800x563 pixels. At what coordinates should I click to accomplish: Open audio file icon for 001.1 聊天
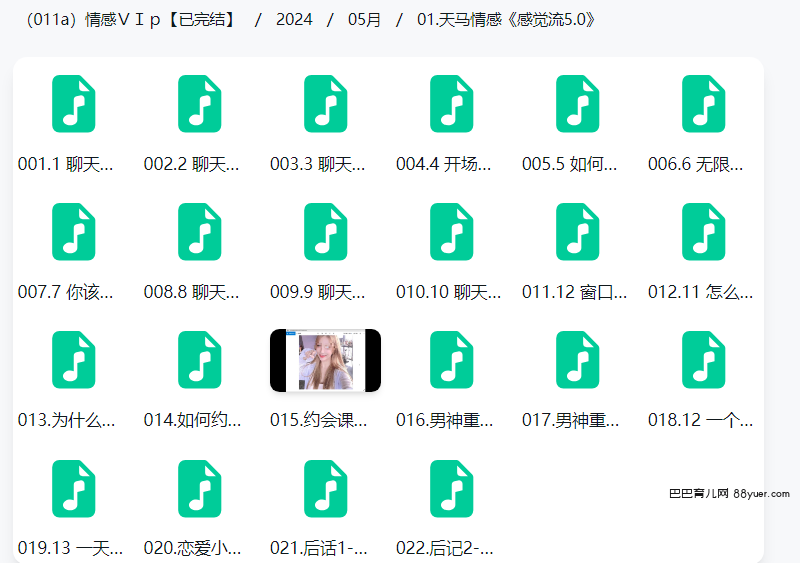[73, 104]
